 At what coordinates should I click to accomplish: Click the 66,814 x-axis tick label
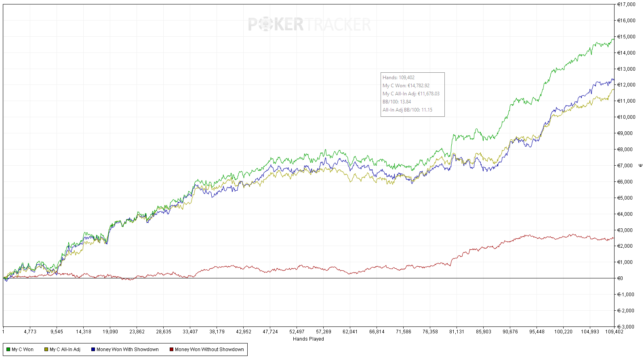[377, 332]
